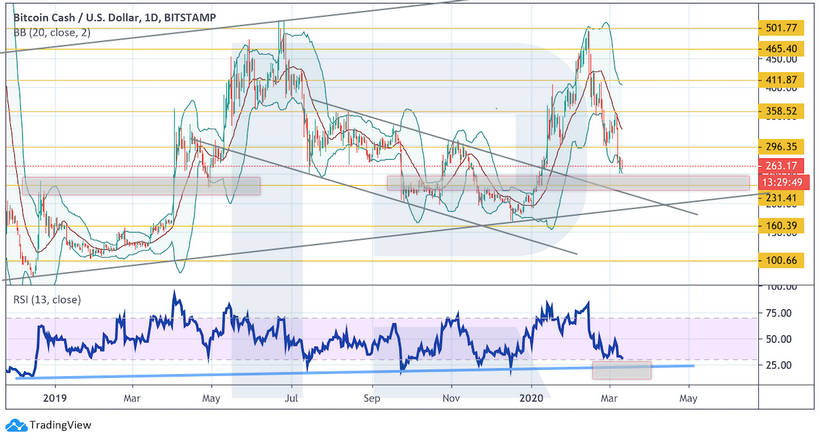Screen dimensions: 820x441
Task: Click the 100.66 price level label
Action: (781, 262)
